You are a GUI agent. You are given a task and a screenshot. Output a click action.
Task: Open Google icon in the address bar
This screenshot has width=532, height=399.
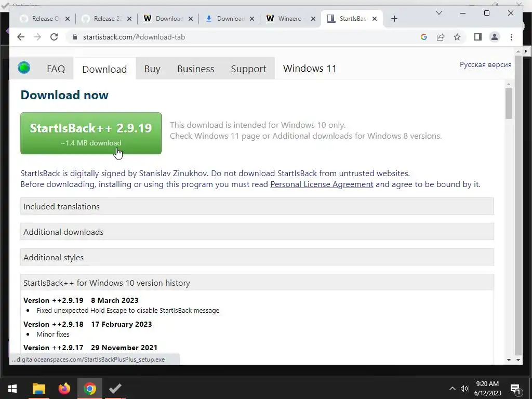(424, 37)
